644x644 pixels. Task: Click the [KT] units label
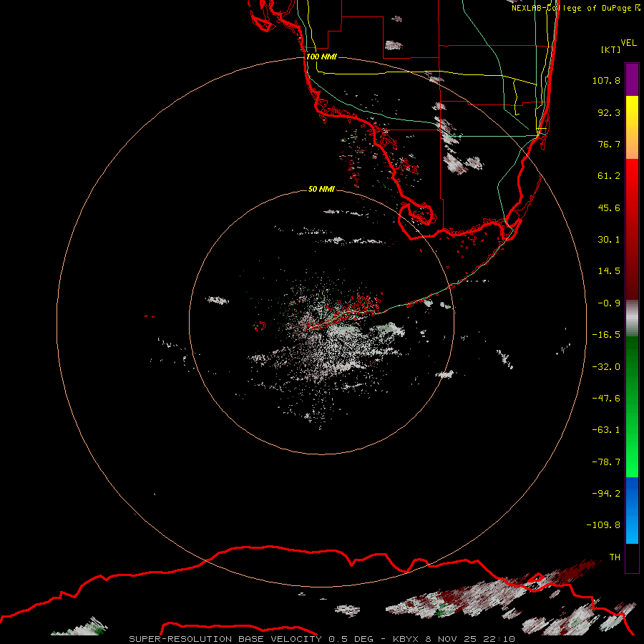click(x=610, y=49)
